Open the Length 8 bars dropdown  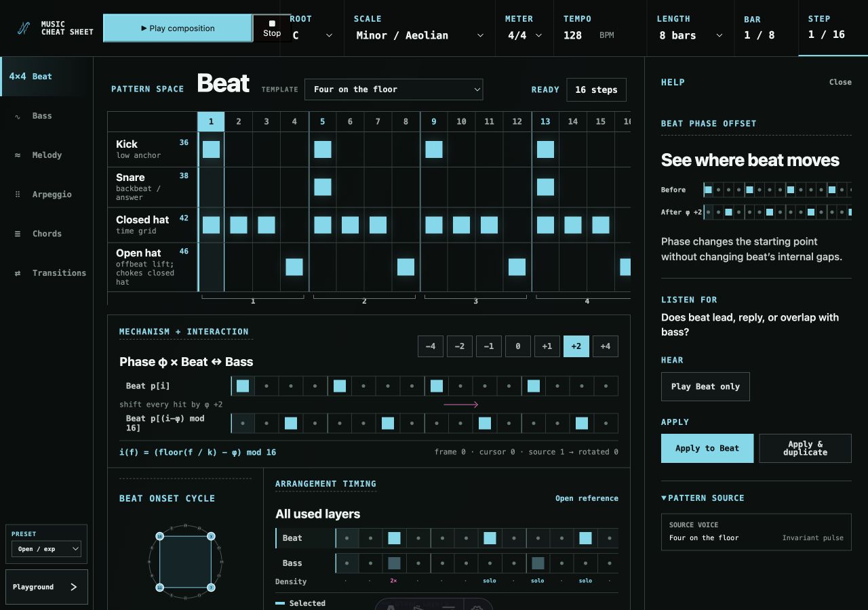point(690,35)
